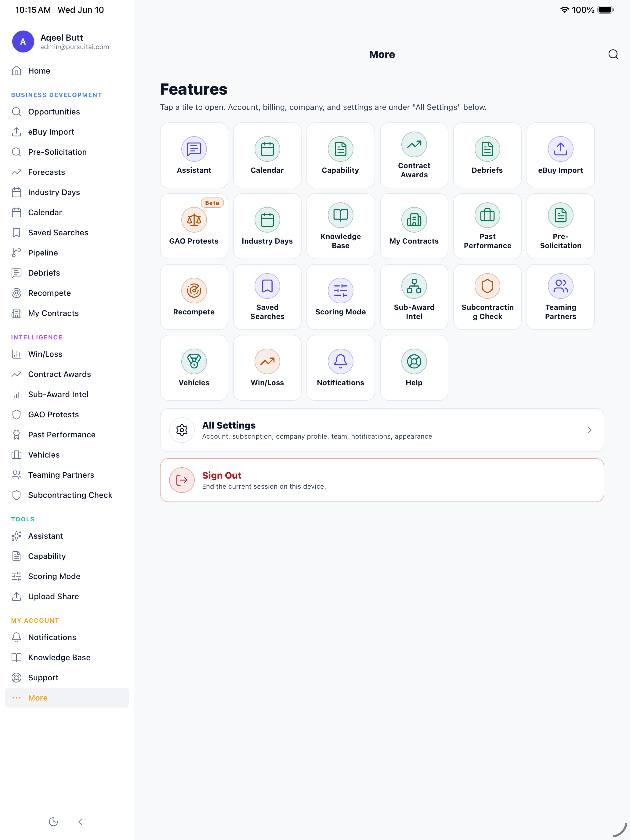Select Support in the sidebar
This screenshot has width=630, height=840.
67,678
